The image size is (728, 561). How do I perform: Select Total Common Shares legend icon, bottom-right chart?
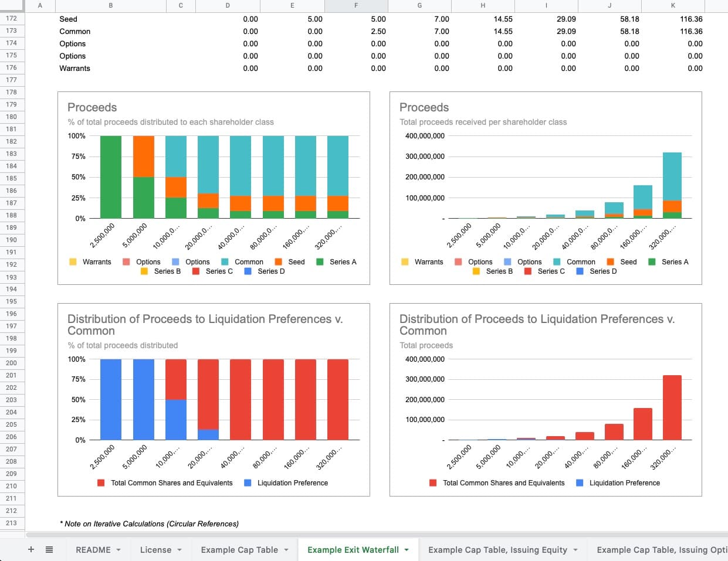point(433,483)
